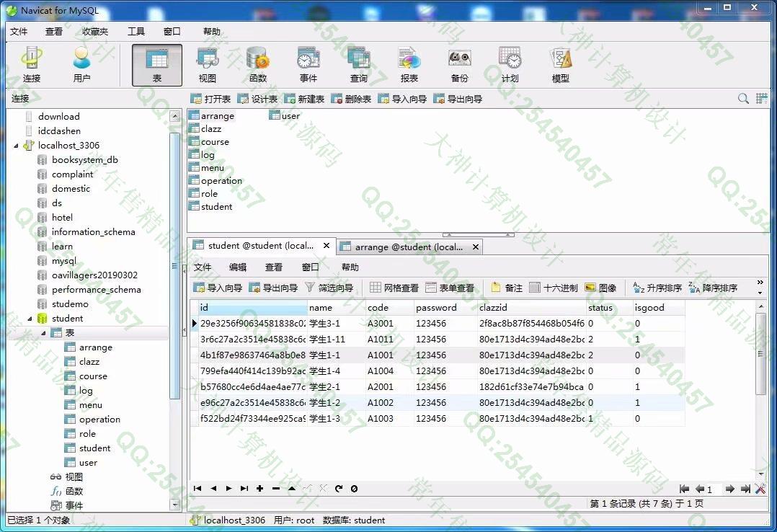
Task: Select 视图 node under student database
Action: [x=74, y=477]
